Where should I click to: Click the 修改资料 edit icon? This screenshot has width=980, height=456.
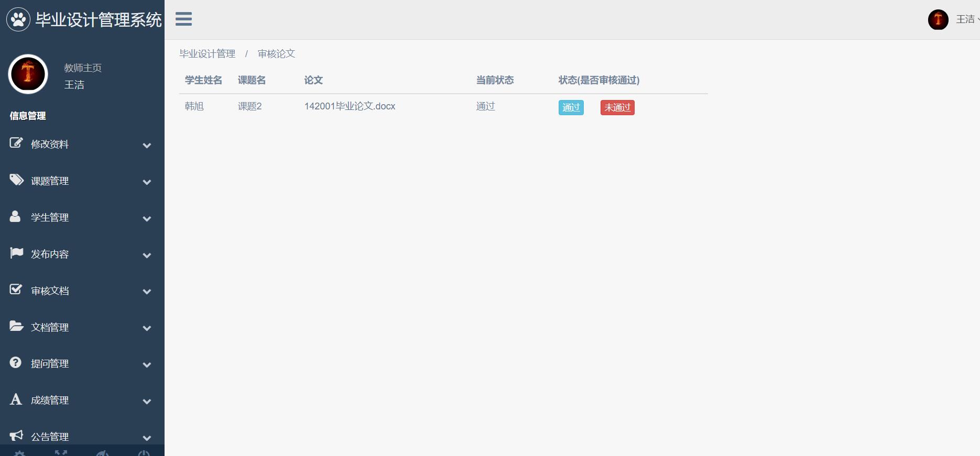16,143
